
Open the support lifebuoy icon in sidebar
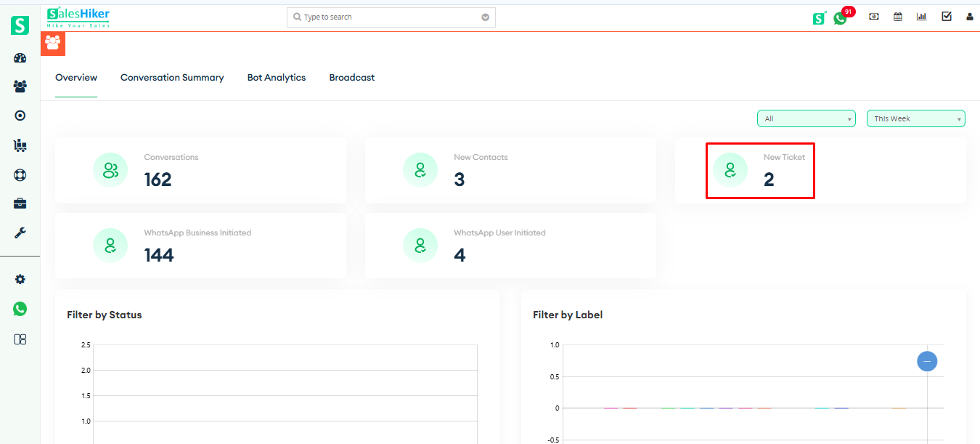click(20, 175)
